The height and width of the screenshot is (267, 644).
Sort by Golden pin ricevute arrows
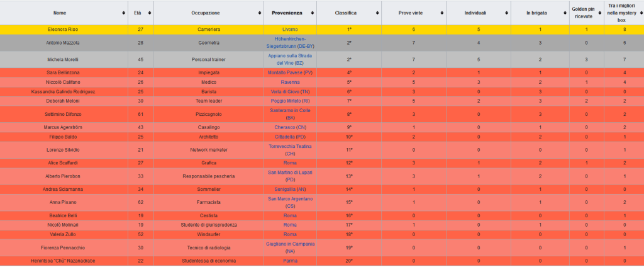(599, 13)
